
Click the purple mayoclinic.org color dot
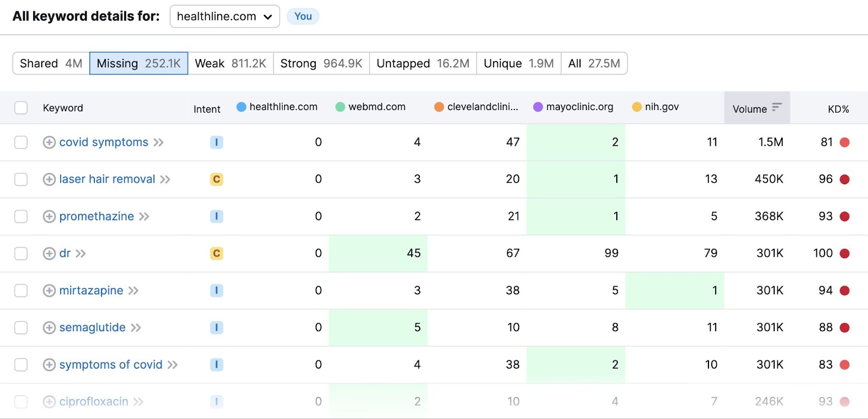coord(538,107)
